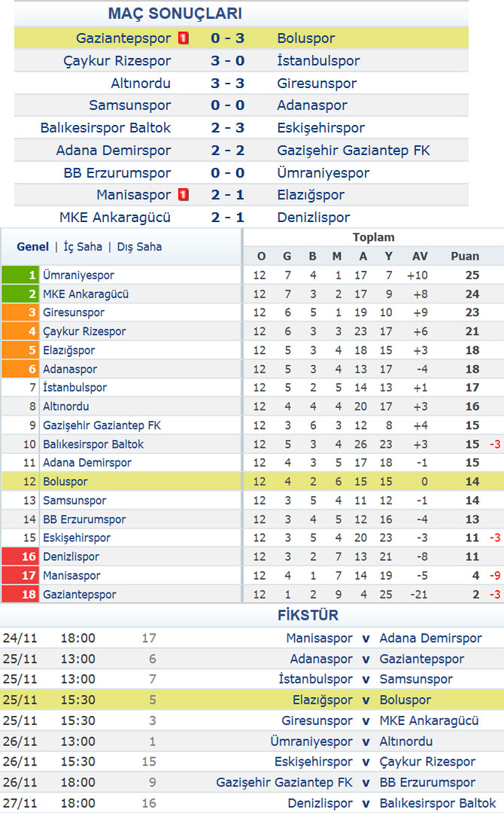Open Gazişehir Gaziantep FK in match results
The image size is (504, 813).
354,151
